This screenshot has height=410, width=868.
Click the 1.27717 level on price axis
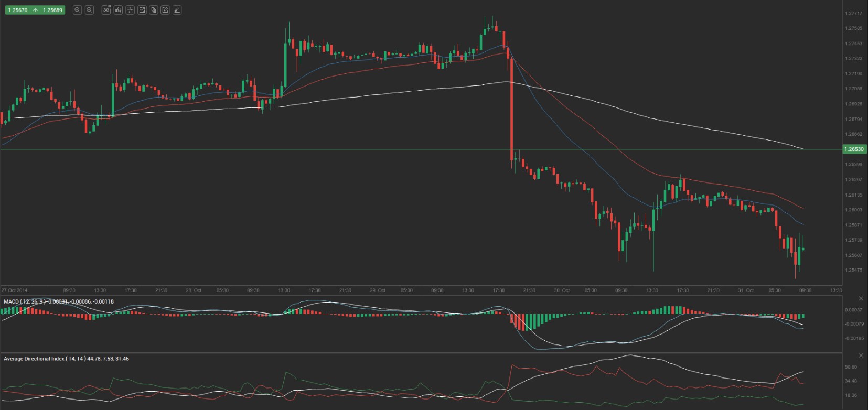(x=853, y=14)
